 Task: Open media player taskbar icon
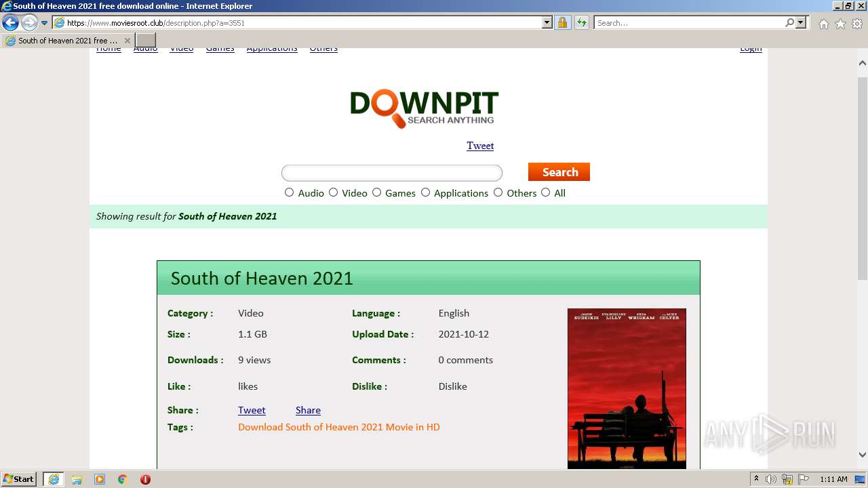coord(100,479)
